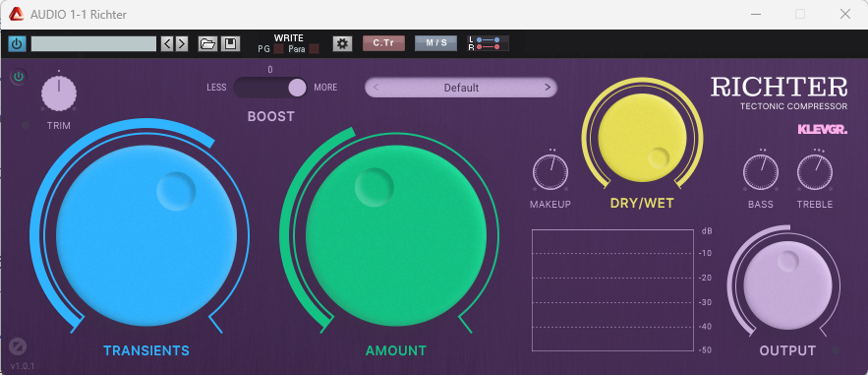
Task: Click the v1.0.1 version text
Action: (23, 366)
